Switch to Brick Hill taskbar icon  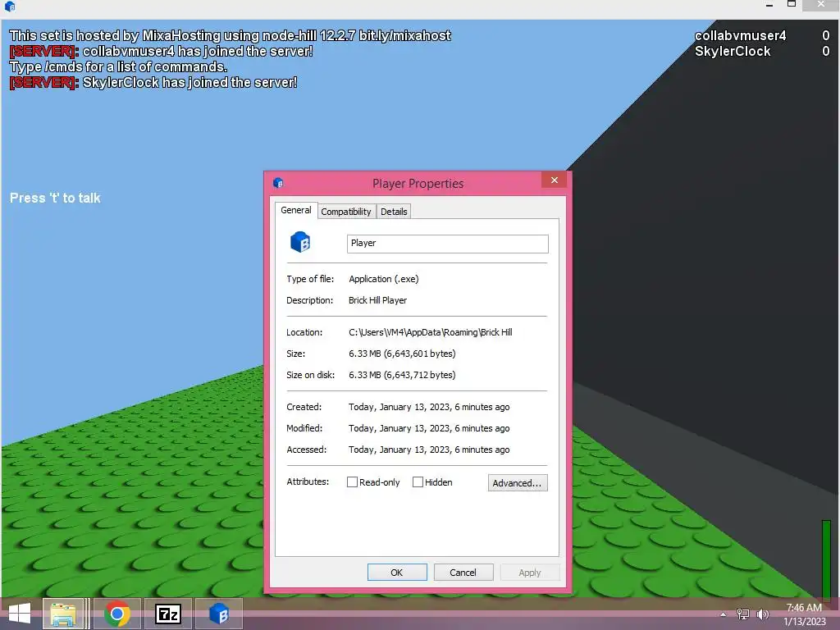pos(218,614)
